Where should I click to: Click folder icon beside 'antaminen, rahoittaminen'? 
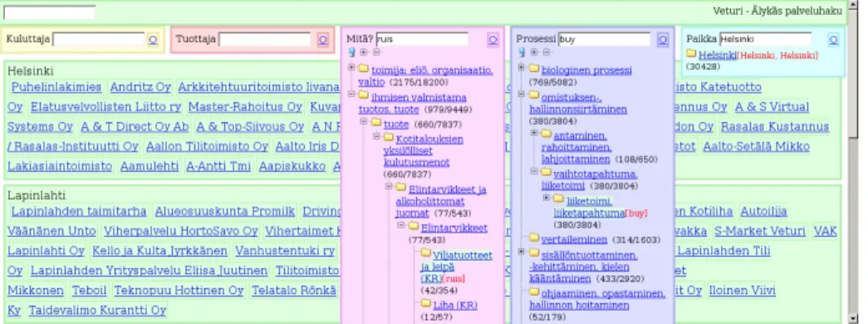tap(547, 134)
